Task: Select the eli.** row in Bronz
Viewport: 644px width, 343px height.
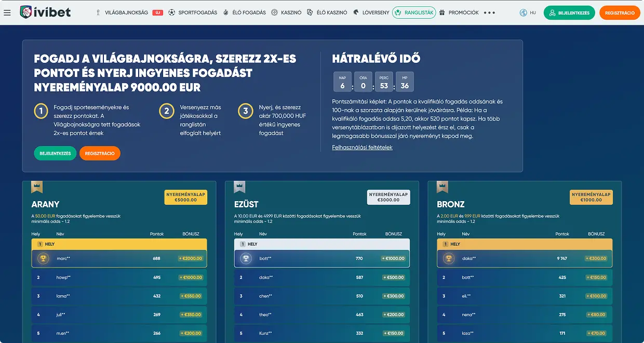Action: [525, 296]
